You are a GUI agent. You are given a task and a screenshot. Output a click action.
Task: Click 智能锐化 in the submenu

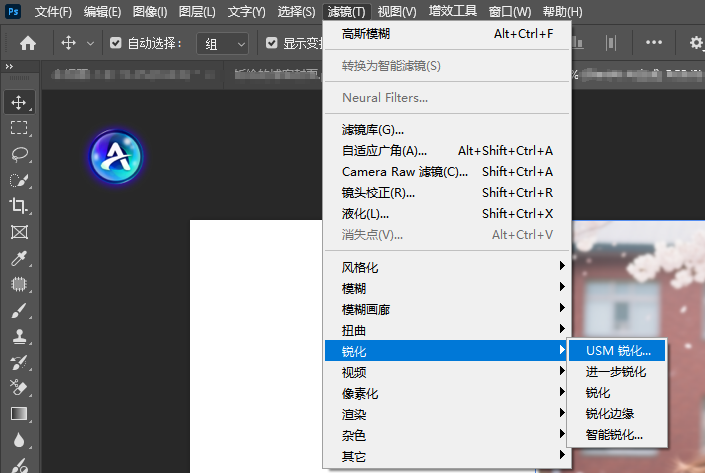click(x=614, y=435)
